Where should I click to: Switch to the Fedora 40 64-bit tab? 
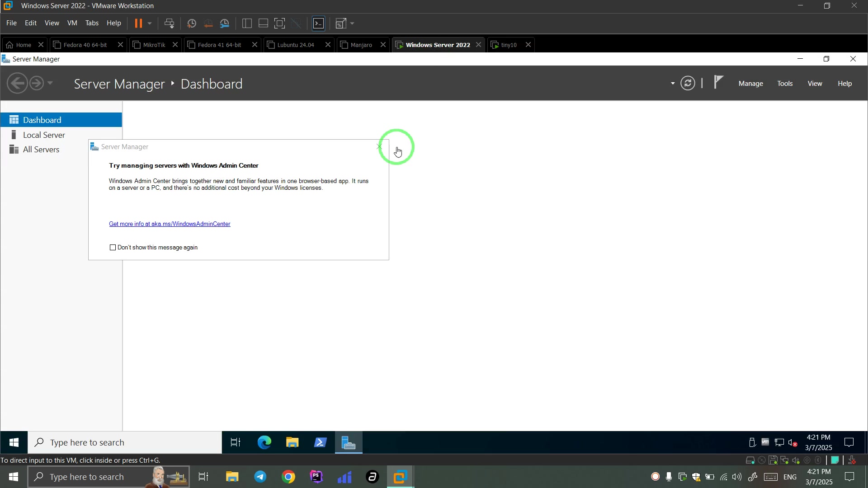point(85,45)
